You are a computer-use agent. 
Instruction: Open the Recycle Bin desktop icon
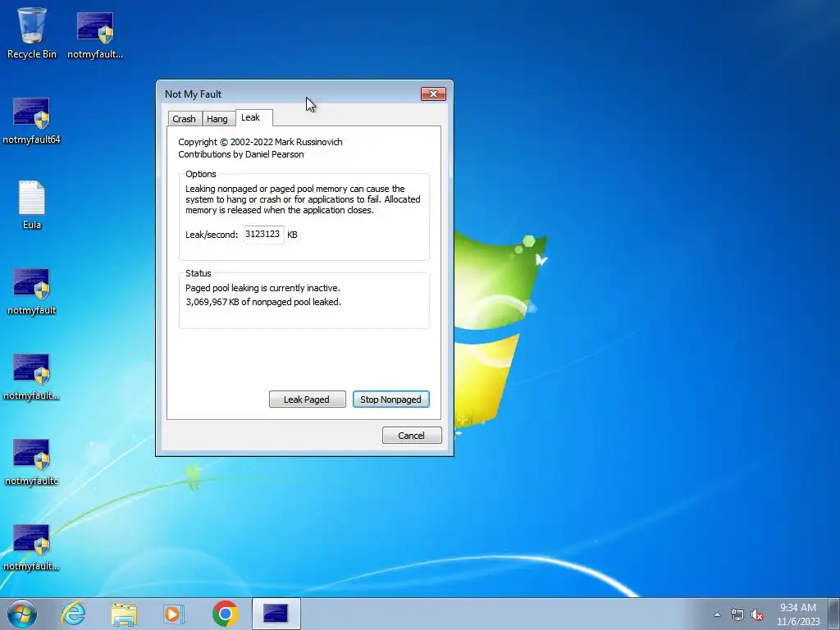(x=32, y=33)
